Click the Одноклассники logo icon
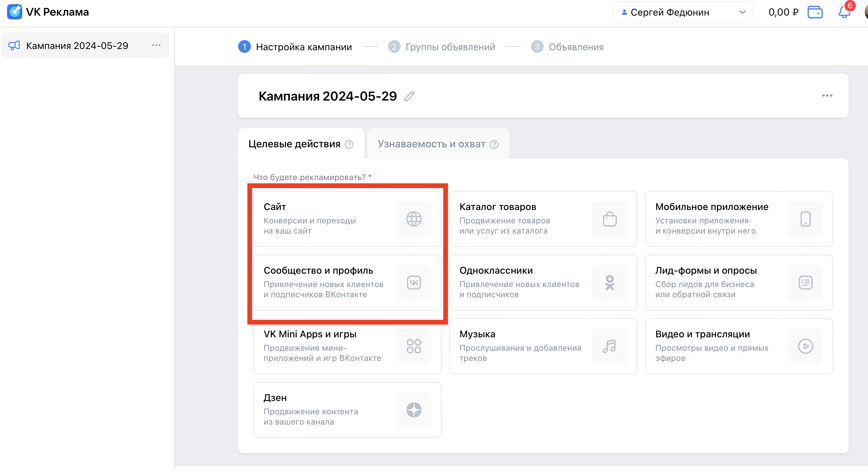The width and height of the screenshot is (868, 471). (x=610, y=283)
